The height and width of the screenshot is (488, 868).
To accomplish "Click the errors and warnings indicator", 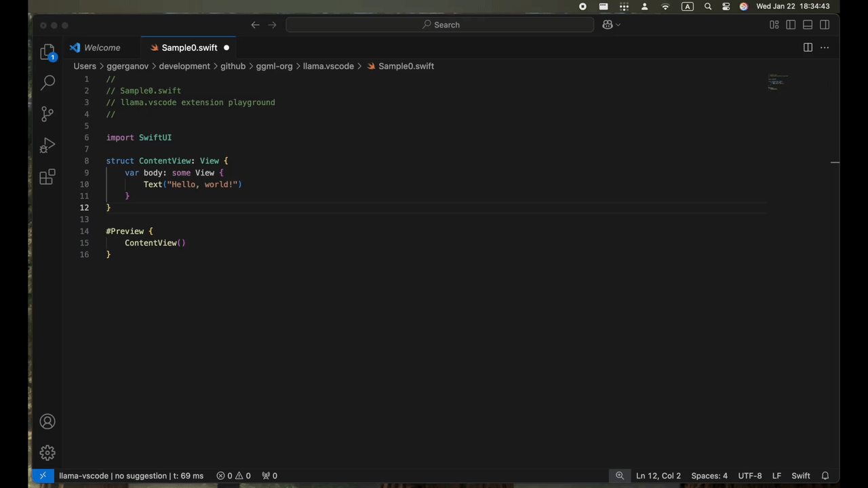I will [234, 475].
